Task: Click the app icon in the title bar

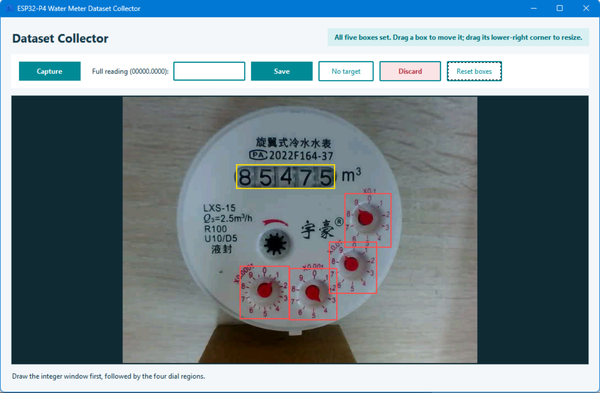Action: [10, 8]
